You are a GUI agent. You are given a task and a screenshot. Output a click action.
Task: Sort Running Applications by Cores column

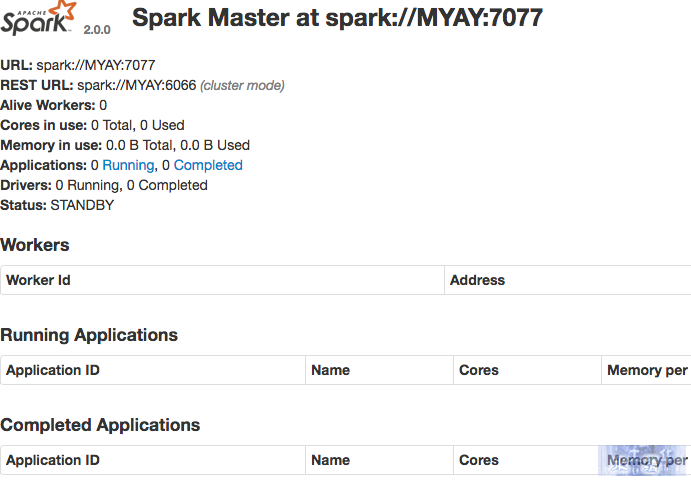(x=479, y=370)
